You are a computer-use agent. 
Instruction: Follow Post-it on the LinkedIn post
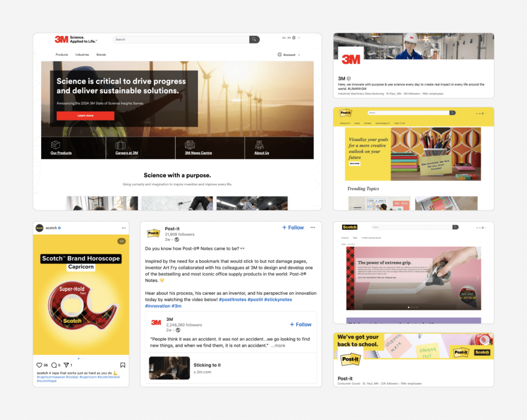[293, 227]
